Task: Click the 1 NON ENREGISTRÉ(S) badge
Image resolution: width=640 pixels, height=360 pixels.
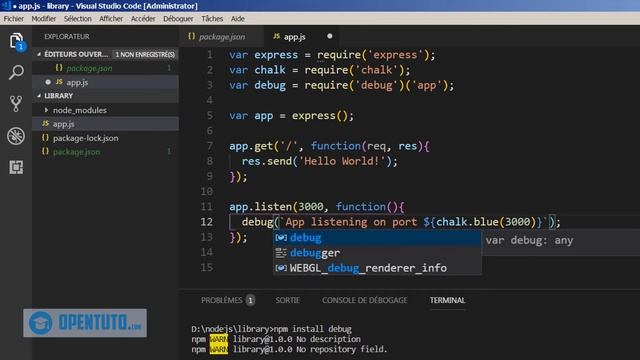Action: pos(145,54)
